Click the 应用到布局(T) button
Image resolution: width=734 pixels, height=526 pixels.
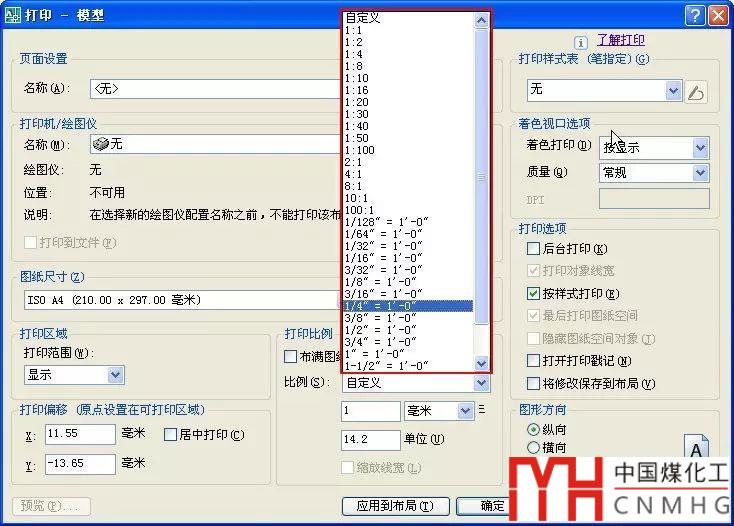(x=396, y=506)
